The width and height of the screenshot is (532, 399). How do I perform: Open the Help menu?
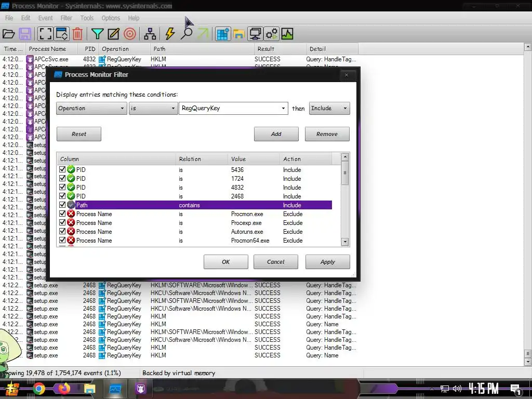click(x=134, y=18)
